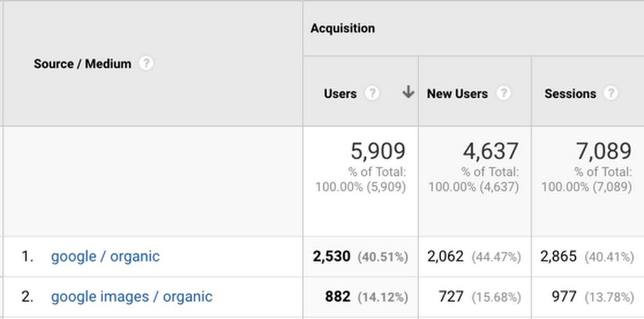Screen dimensions: 644x319
Task: Open the Users metric help icon
Action: pos(372,93)
